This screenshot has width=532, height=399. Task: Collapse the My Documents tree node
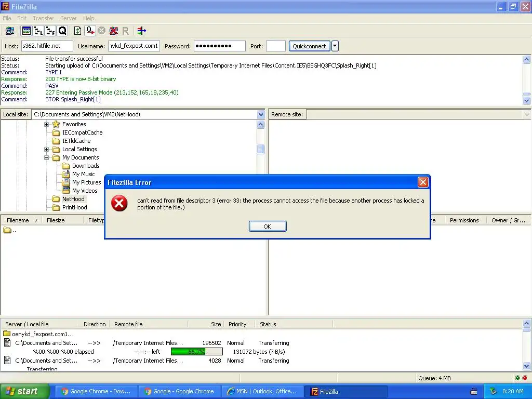46,157
